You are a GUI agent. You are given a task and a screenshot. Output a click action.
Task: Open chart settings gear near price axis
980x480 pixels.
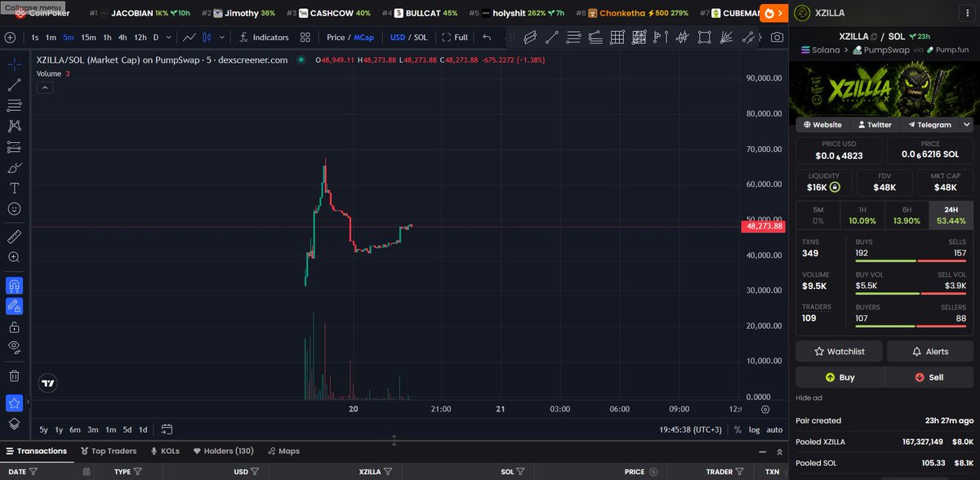[x=765, y=409]
